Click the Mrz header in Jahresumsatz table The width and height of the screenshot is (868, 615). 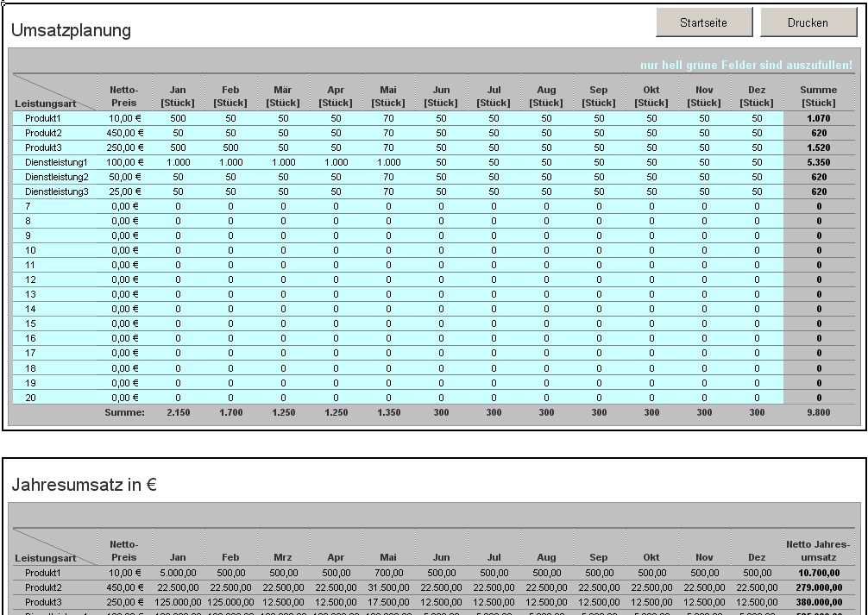click(283, 557)
